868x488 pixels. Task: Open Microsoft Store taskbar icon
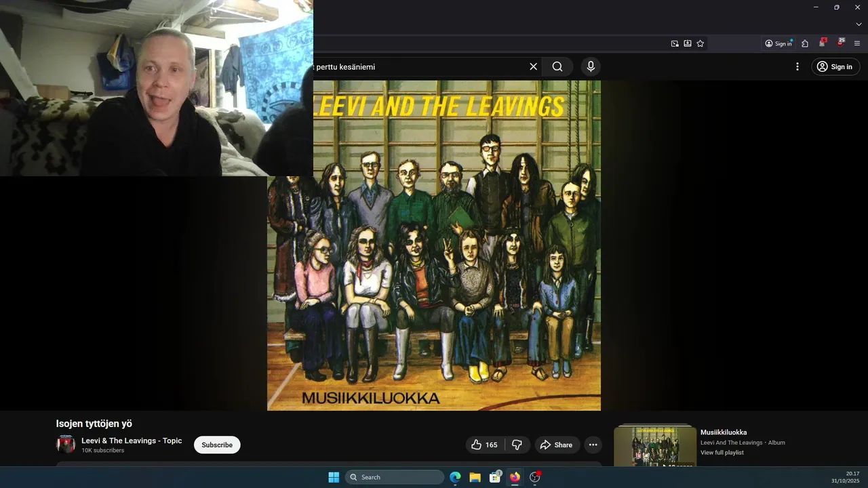point(495,477)
